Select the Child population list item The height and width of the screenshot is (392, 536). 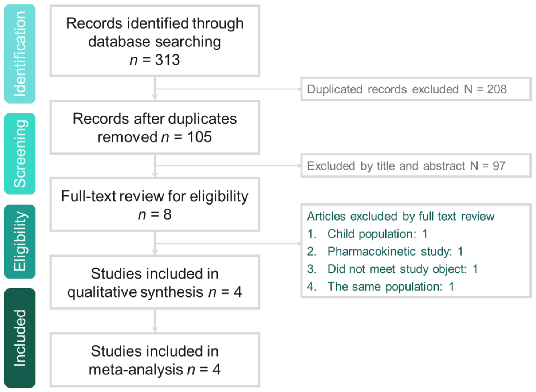pos(377,234)
